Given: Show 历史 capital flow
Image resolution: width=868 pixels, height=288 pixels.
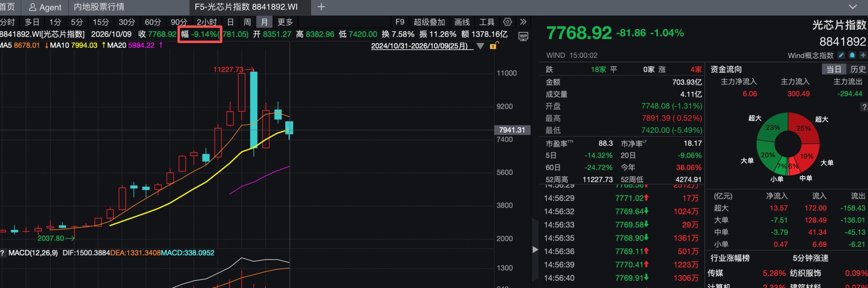Looking at the screenshot, I should click(858, 69).
